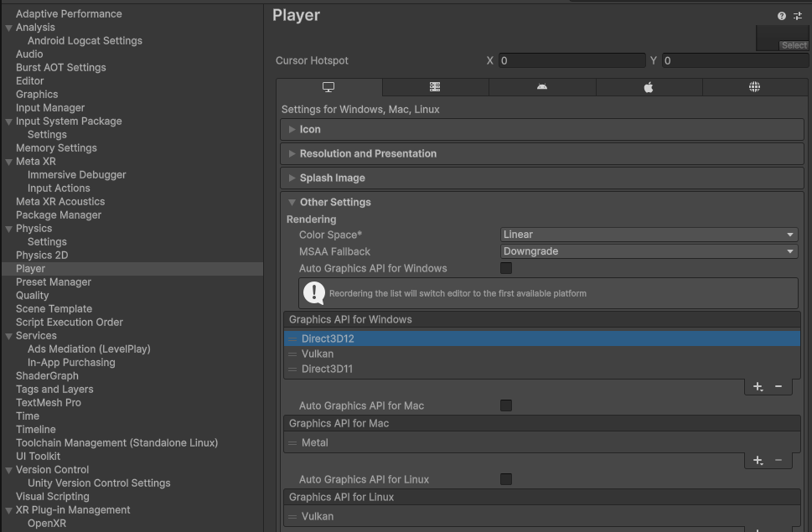
Task: Open the Android platform settings tab
Action: point(542,87)
